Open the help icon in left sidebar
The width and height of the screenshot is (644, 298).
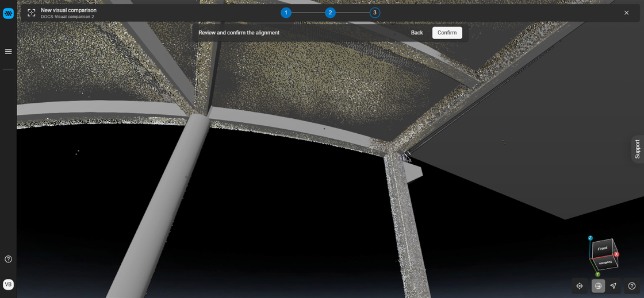coord(8,259)
